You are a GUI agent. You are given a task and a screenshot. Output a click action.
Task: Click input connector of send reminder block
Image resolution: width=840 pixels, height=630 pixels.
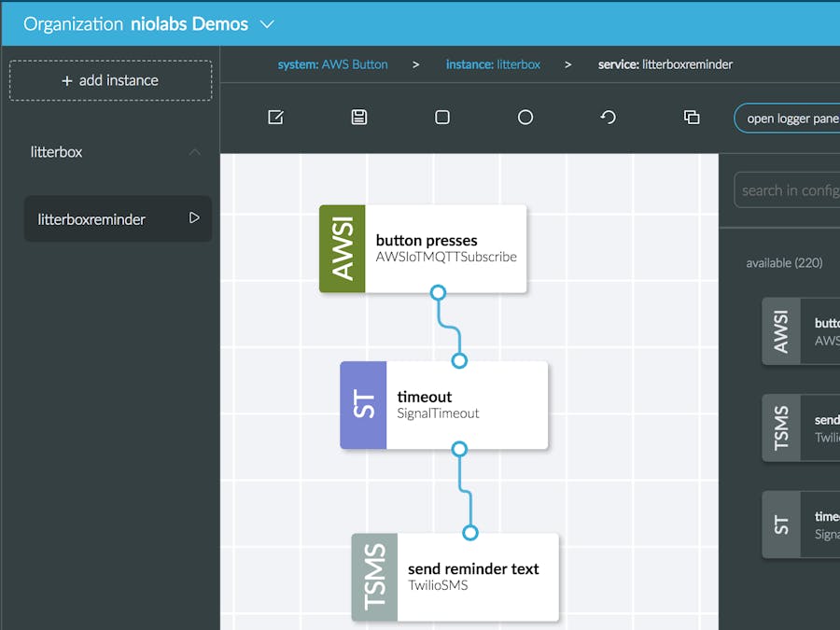pos(470,533)
